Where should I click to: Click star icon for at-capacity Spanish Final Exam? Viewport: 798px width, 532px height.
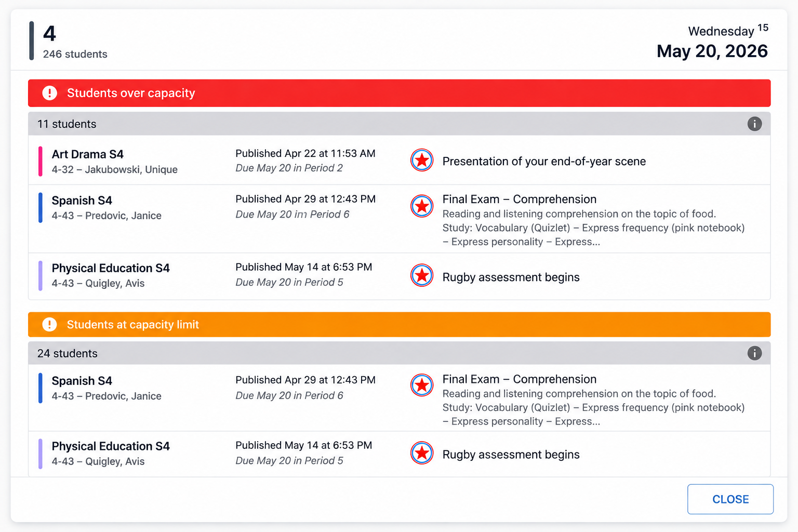point(422,385)
